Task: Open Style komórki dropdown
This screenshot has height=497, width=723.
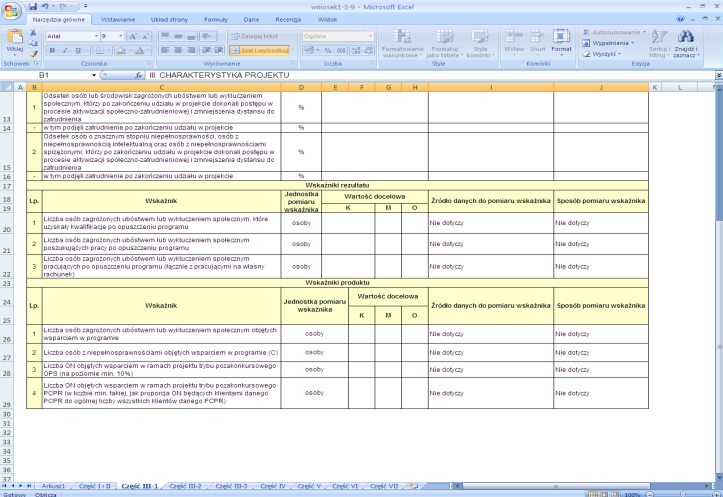Action: tap(480, 43)
